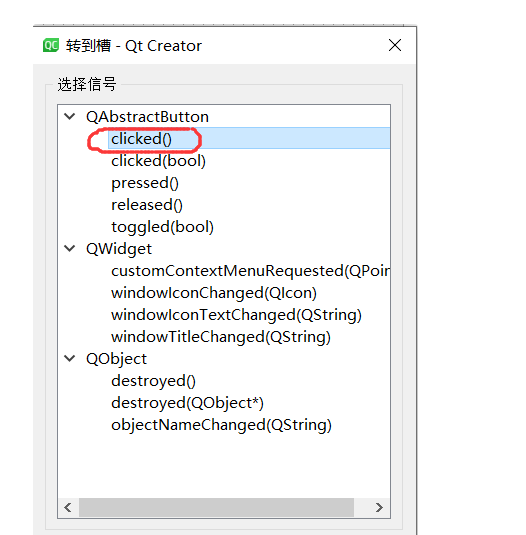Select objectNameChanged(QString) signal
Screen dimensions: 526x535
point(222,425)
